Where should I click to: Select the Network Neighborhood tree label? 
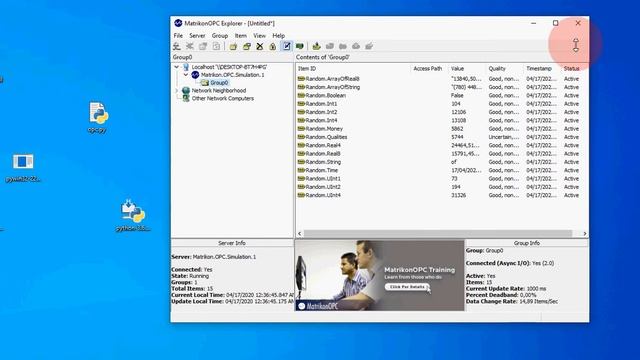[219, 91]
